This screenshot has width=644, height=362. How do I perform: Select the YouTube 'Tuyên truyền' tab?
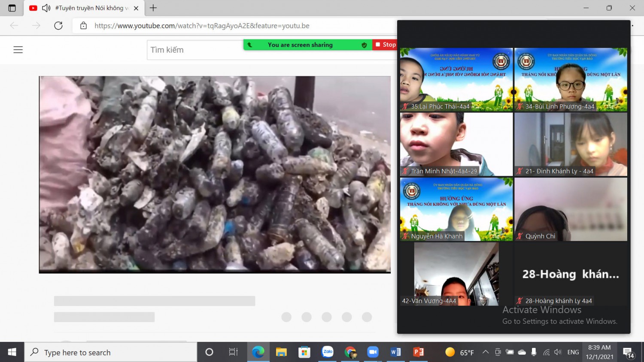(90, 8)
